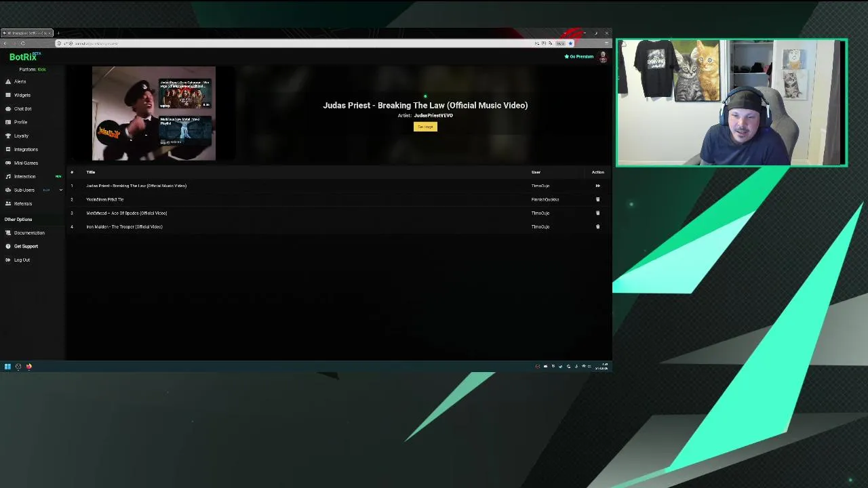Viewport: 868px width, 488px height.
Task: Select row Iron Maiden - The Trooper
Action: point(339,226)
